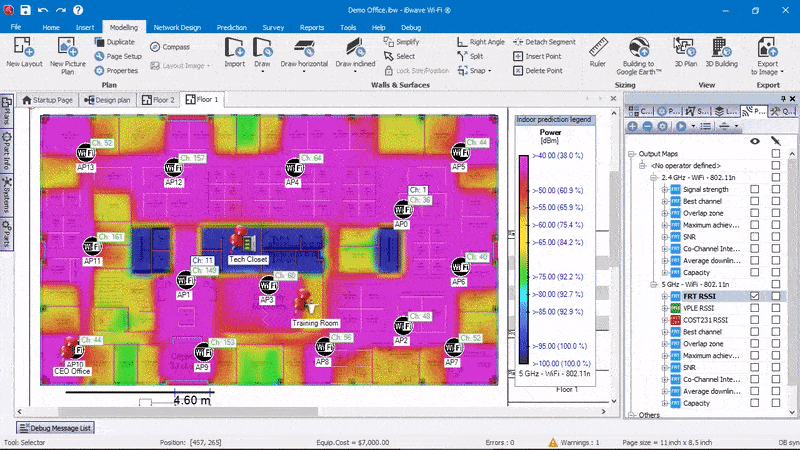Click Duplicate in Plan group
800x450 pixels.
[115, 42]
